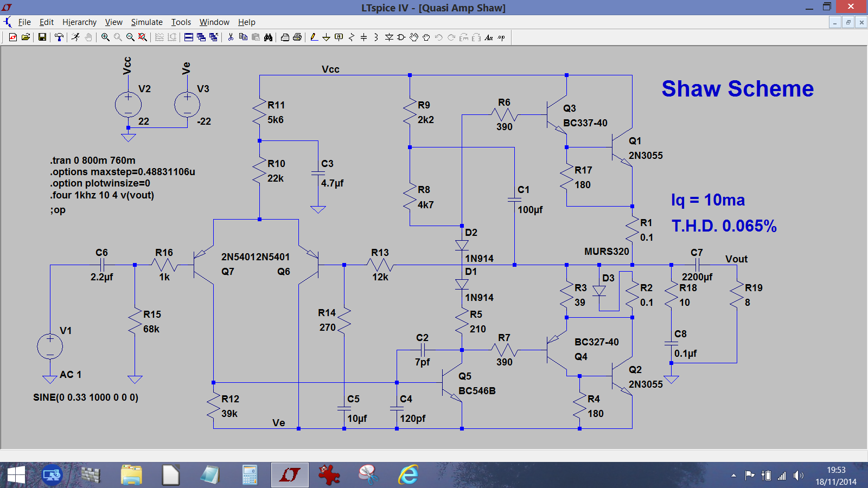Open a file with the folder icon
Image resolution: width=868 pixels, height=488 pixels.
pyautogui.click(x=25, y=37)
